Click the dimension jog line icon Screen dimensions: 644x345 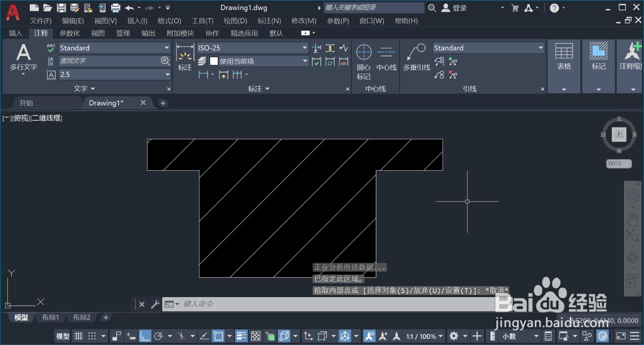tap(343, 48)
